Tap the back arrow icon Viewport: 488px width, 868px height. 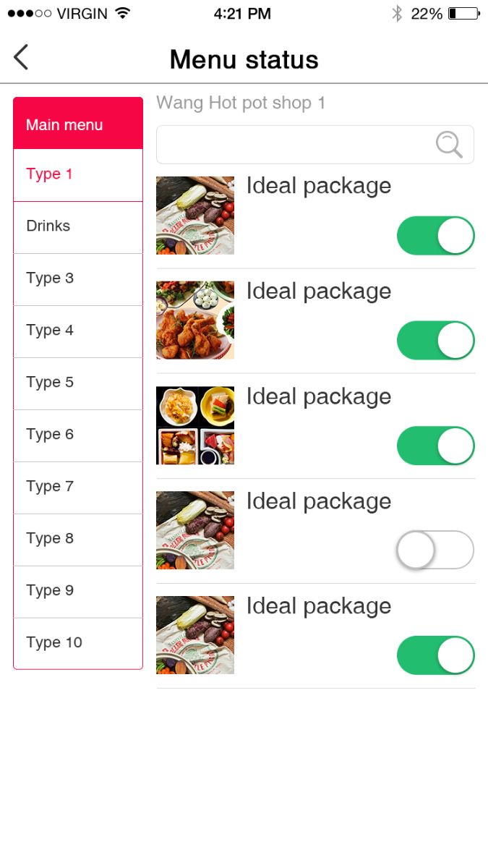click(21, 57)
